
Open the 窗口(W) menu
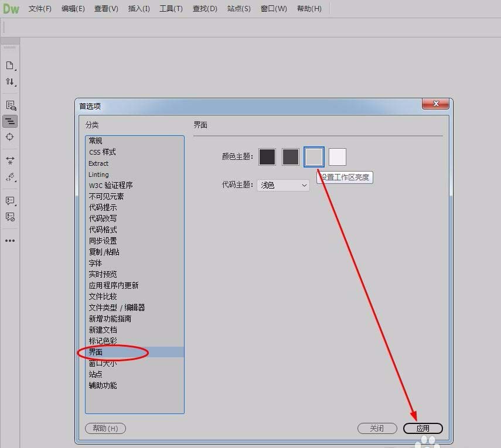pos(274,9)
